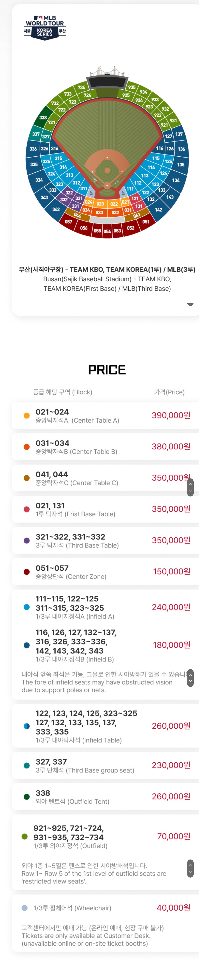Click the right wheelchair icon on the seat map
The height and width of the screenshot is (980, 199).
pos(122,194)
